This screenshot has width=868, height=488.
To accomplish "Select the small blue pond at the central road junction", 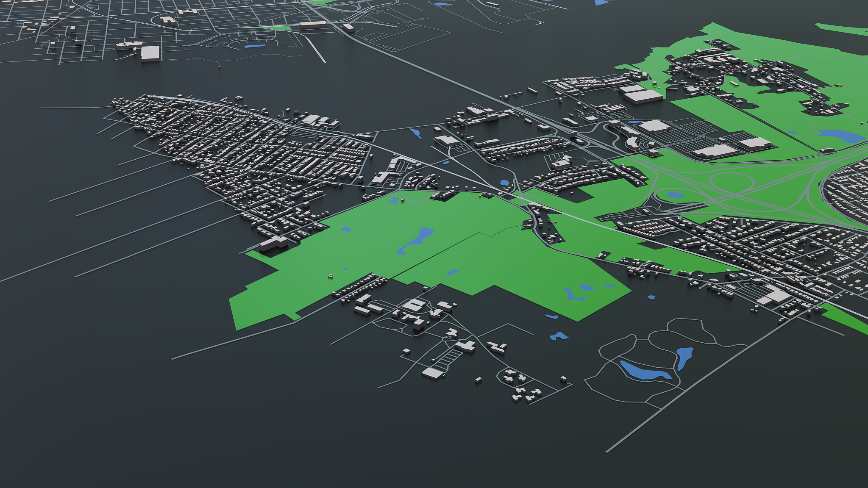I will click(x=504, y=183).
